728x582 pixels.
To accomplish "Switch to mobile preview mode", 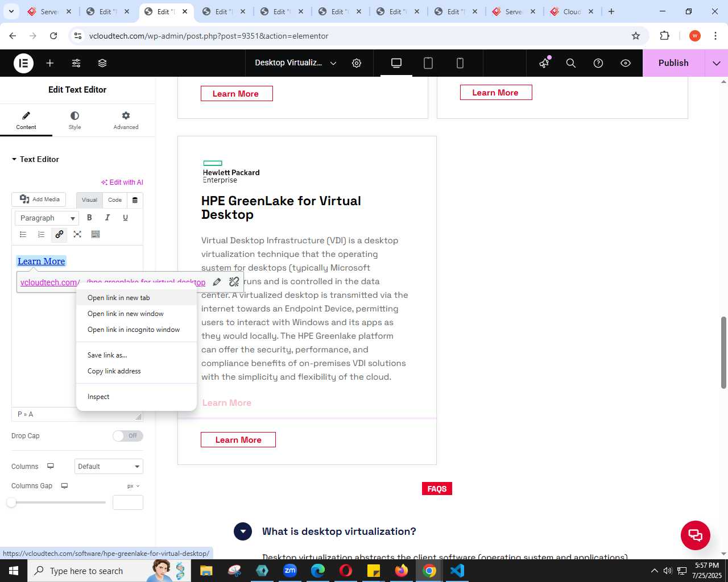I will tap(460, 63).
